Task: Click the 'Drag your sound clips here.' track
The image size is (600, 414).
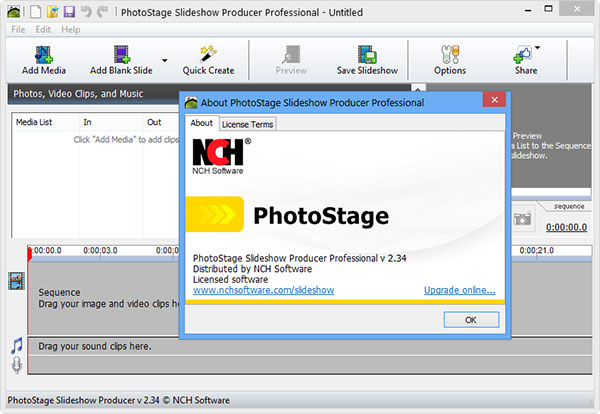Action: click(310, 346)
